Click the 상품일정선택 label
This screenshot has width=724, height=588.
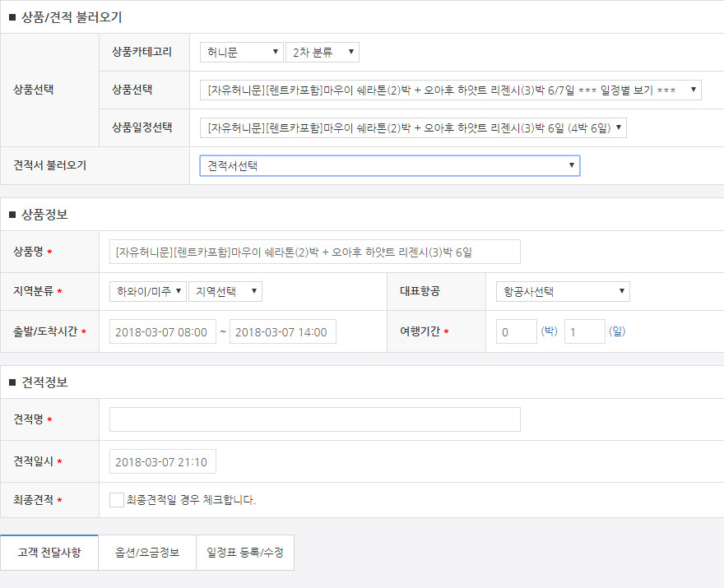(142, 127)
